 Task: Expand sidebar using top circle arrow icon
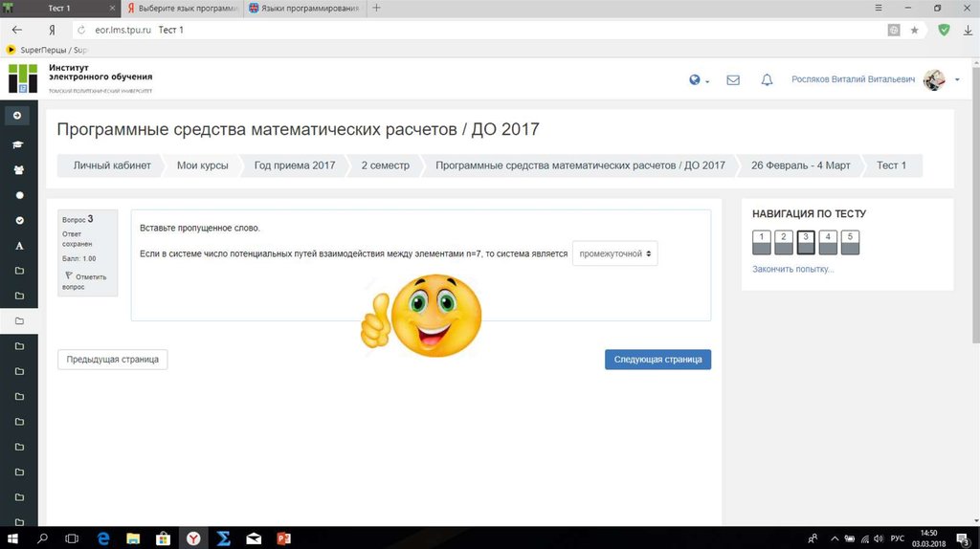pos(17,115)
